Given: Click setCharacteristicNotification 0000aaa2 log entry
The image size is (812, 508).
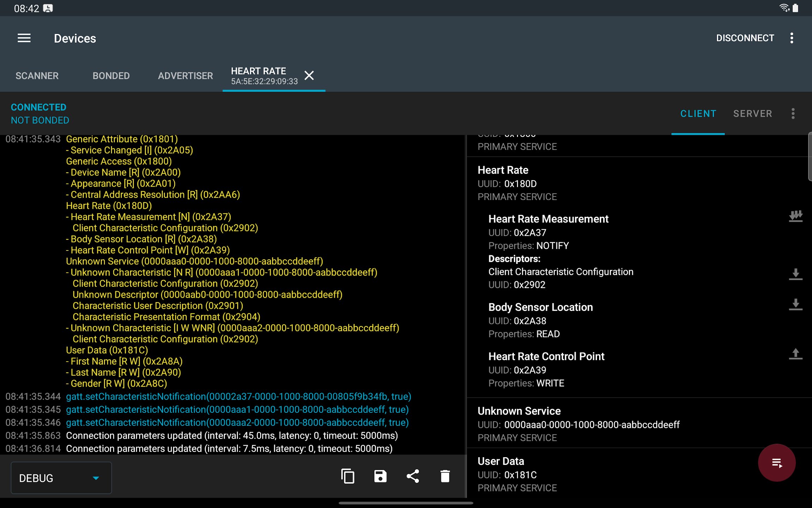Looking at the screenshot, I should coord(237,423).
